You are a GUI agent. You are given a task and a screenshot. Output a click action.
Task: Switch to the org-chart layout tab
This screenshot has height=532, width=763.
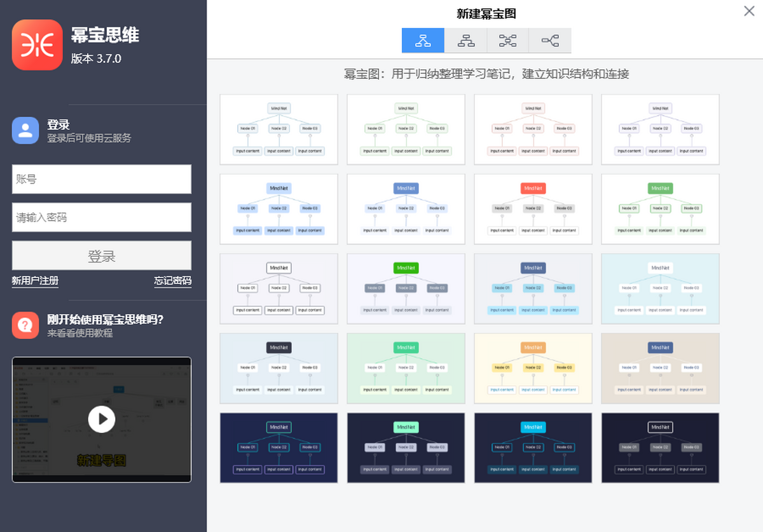click(x=466, y=41)
